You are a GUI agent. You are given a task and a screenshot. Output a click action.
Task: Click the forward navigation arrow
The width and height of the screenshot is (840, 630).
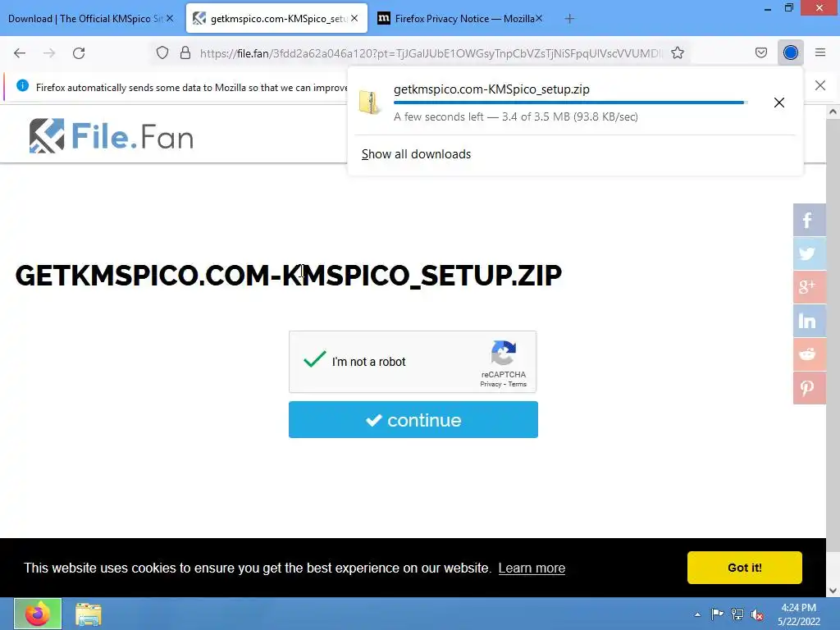[x=49, y=53]
